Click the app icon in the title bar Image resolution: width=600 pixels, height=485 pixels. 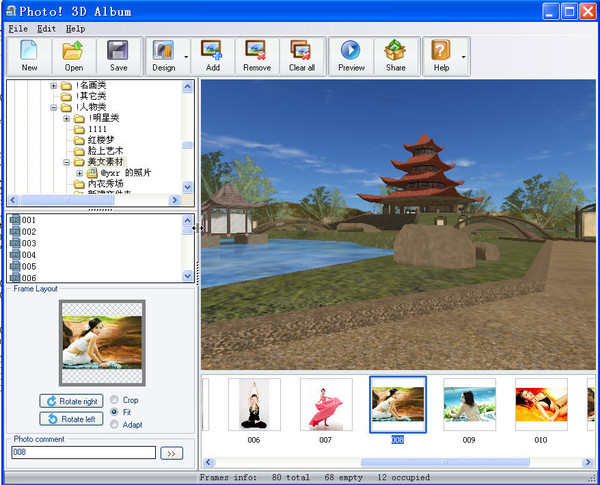point(11,11)
